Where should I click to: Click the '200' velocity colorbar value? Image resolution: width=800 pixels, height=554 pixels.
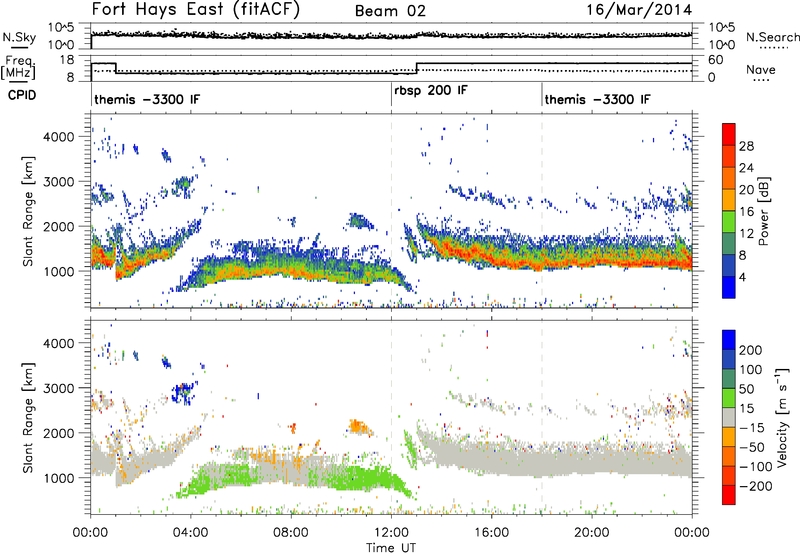tap(751, 350)
